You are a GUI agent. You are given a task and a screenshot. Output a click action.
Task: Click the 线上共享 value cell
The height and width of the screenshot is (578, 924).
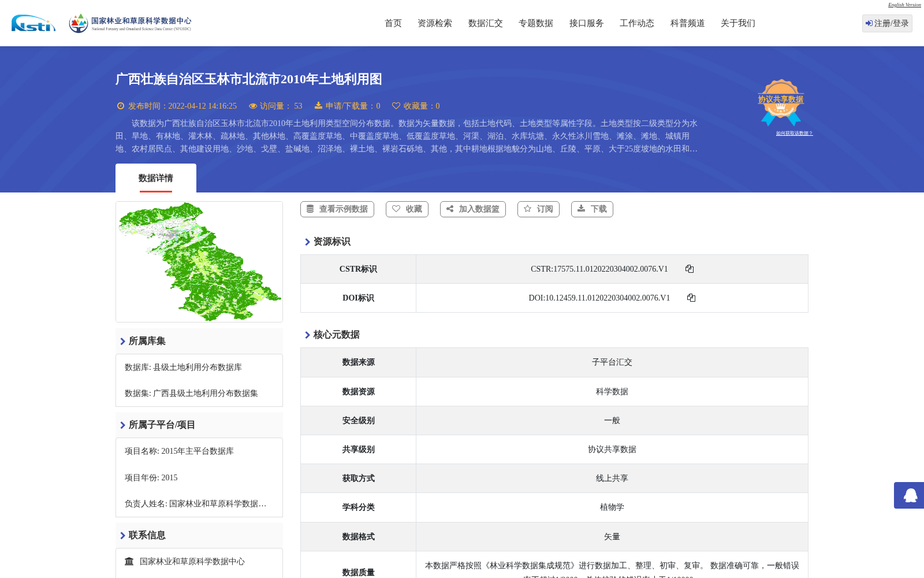point(612,479)
